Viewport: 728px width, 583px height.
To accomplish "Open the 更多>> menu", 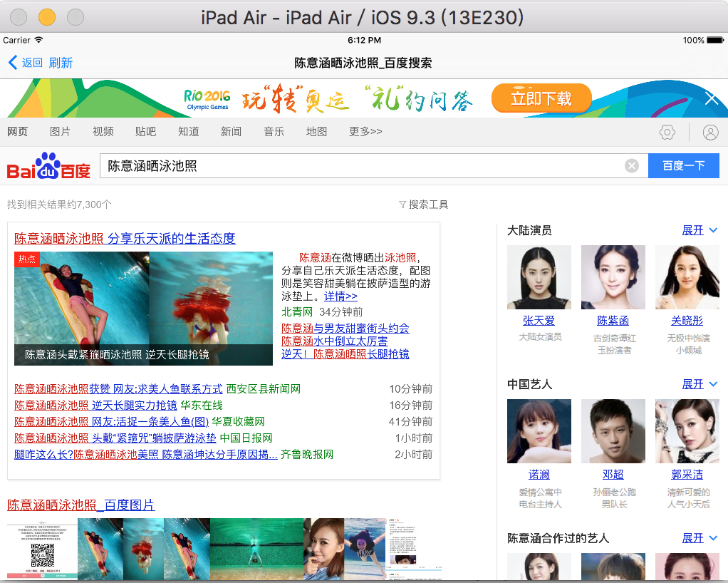I will [366, 131].
